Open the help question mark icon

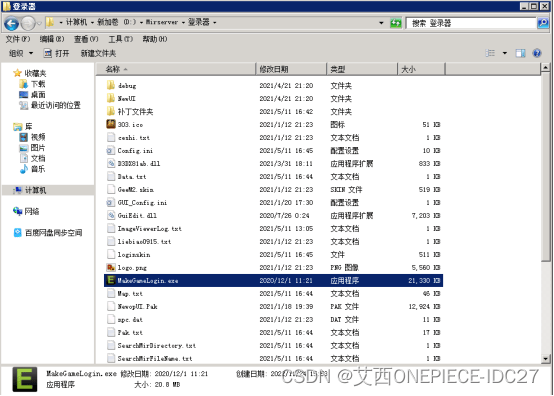537,53
